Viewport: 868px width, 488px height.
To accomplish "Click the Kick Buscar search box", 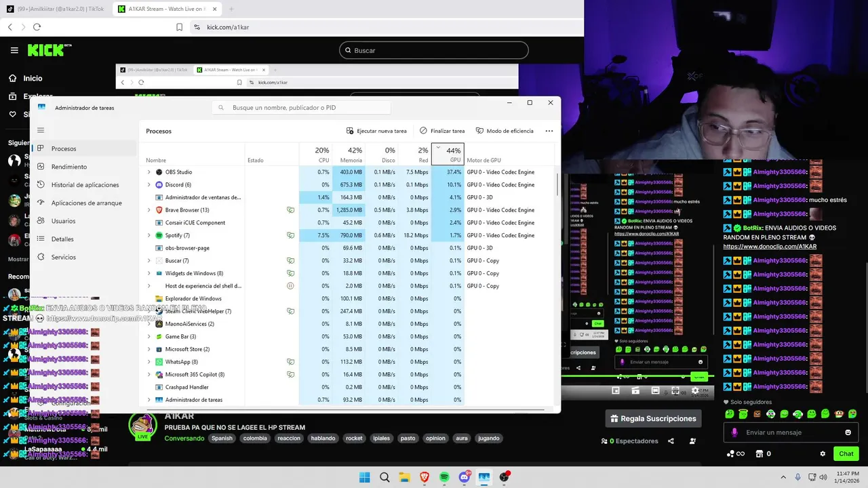I will coord(433,50).
